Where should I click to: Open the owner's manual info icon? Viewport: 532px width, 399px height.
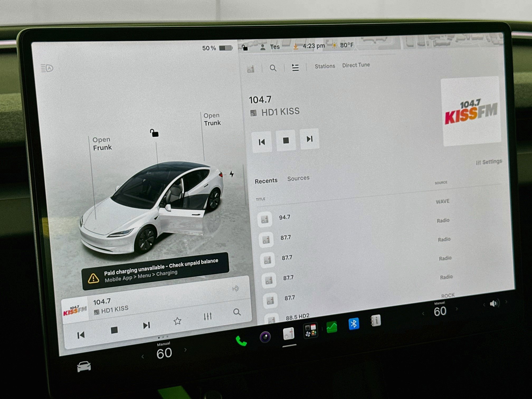[376, 321]
